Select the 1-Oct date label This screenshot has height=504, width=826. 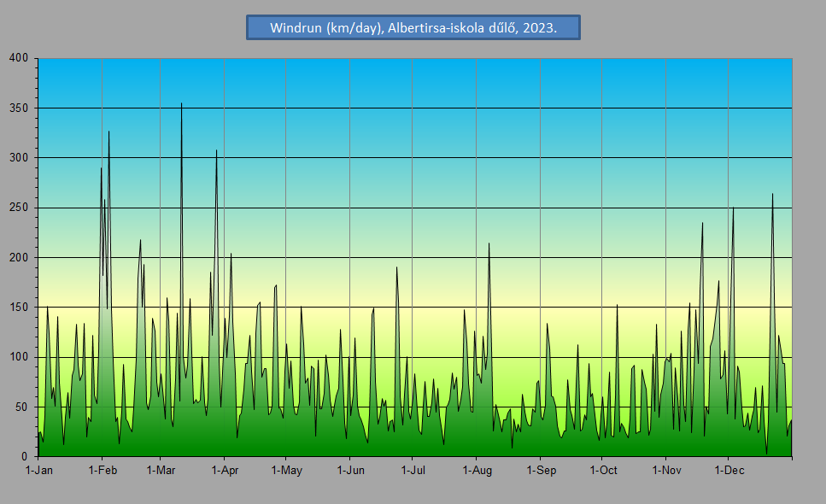click(x=602, y=470)
